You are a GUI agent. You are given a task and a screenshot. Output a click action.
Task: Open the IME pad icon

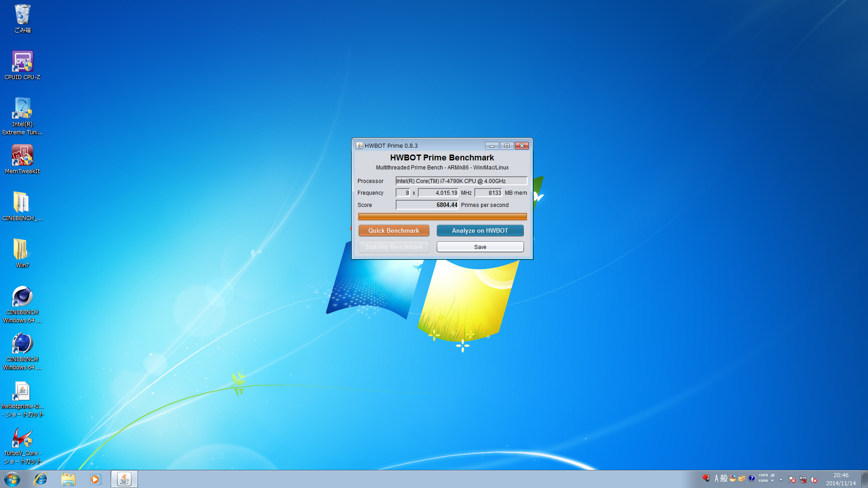[x=733, y=478]
